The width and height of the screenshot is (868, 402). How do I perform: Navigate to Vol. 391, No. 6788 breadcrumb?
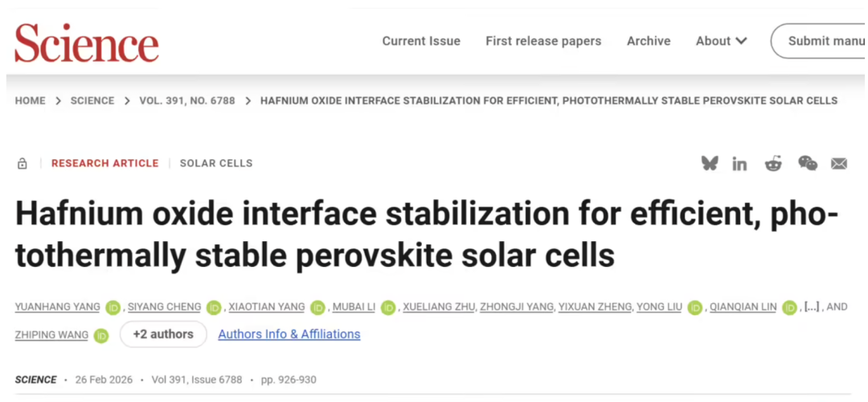(187, 100)
